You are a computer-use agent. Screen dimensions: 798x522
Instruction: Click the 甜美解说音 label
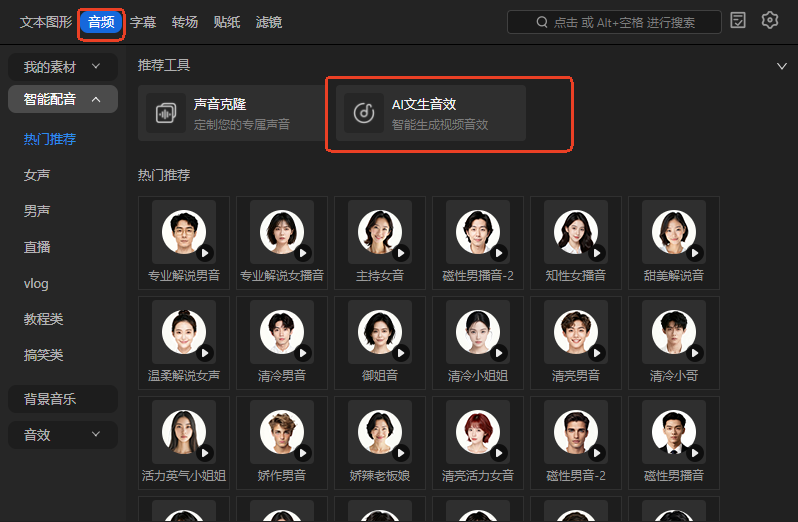tap(674, 276)
